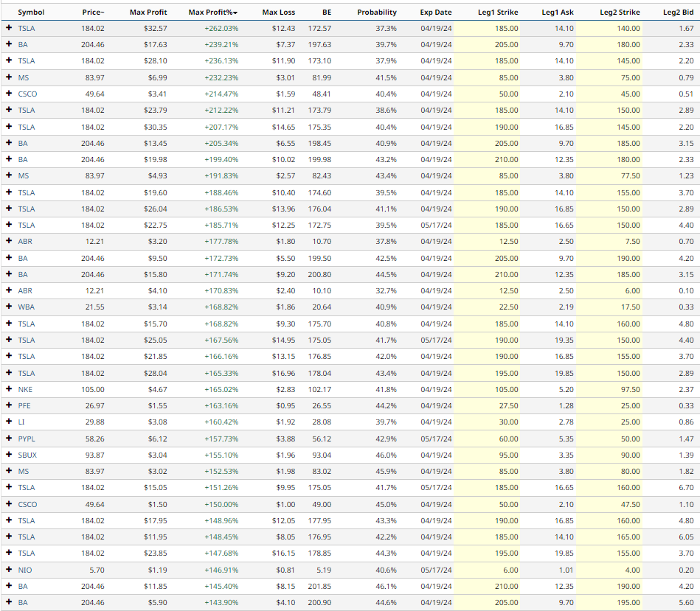Viewport: 700px width, 611px height.
Task: Select the $16.96 Max Loss cell
Action: [x=283, y=373]
